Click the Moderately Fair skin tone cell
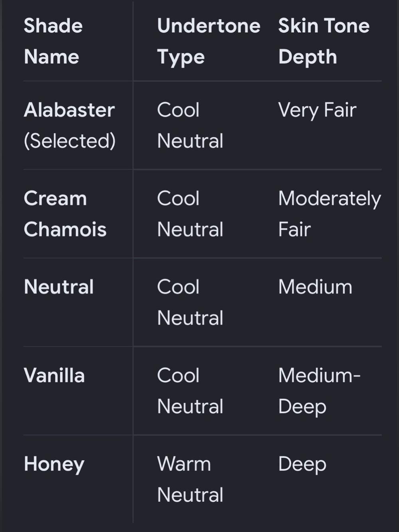399x532 pixels. coord(330,214)
